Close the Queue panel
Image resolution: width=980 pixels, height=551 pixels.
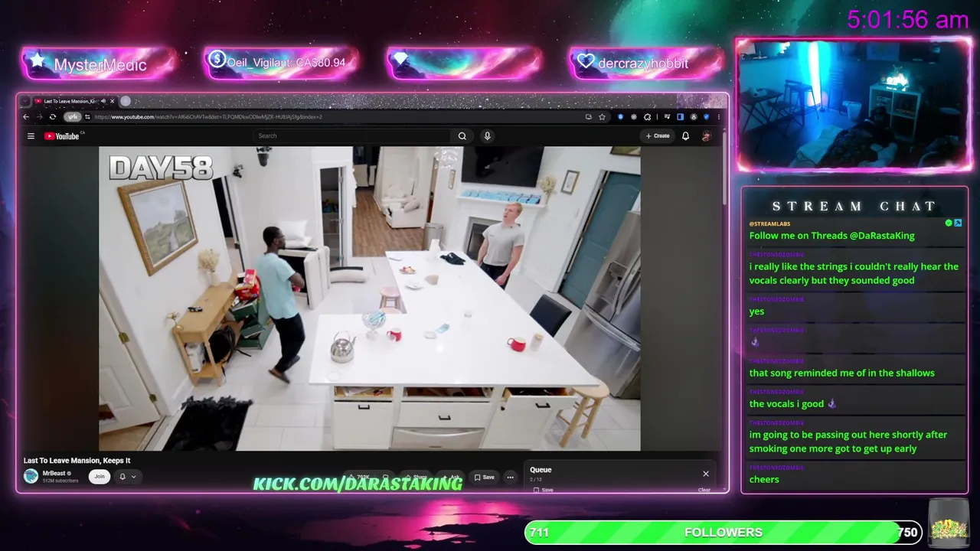[706, 474]
